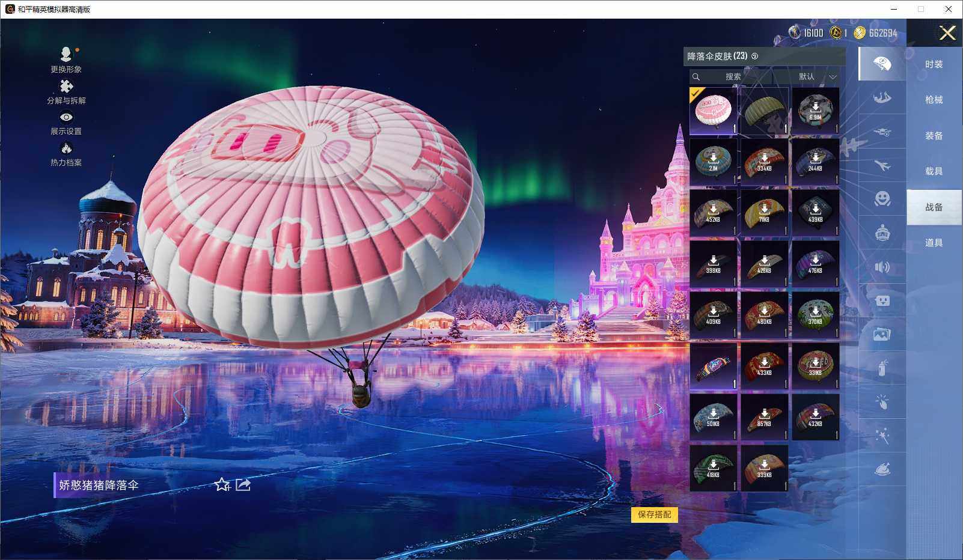Select the olive green default parachute thumbnail
963x560 pixels.
tap(765, 111)
